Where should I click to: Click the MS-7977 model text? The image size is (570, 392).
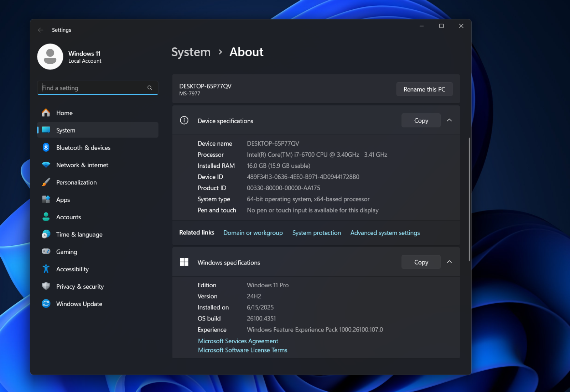click(190, 94)
